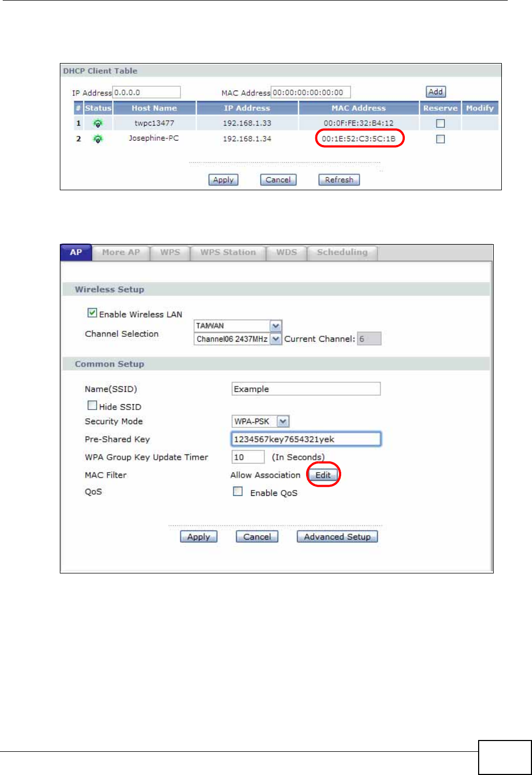Refresh the DHCP Client Table

(339, 180)
